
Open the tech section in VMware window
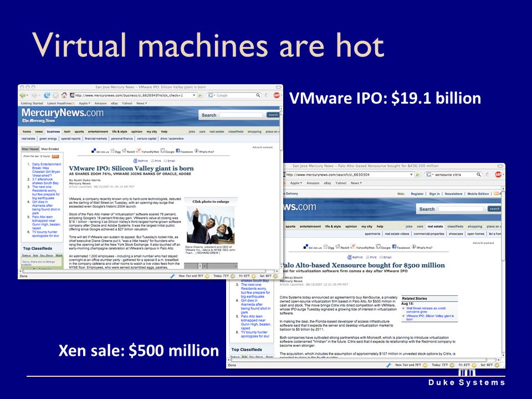(67, 131)
